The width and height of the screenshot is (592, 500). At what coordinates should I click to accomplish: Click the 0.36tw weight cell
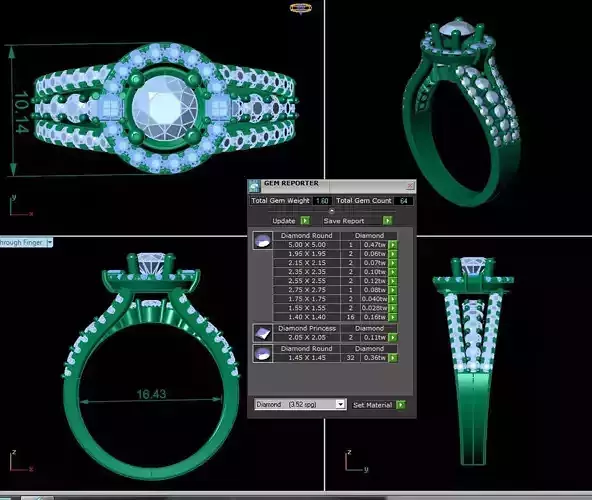coord(374,358)
